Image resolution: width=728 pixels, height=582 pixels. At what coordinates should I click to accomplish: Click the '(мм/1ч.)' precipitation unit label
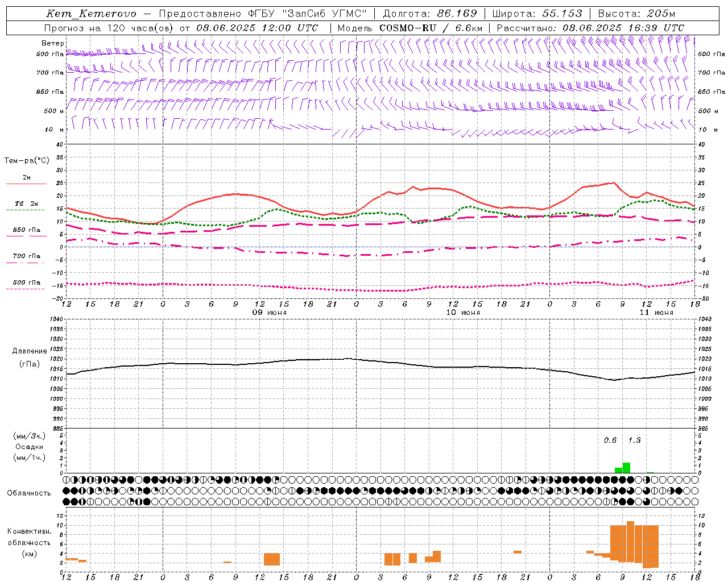(x=30, y=458)
